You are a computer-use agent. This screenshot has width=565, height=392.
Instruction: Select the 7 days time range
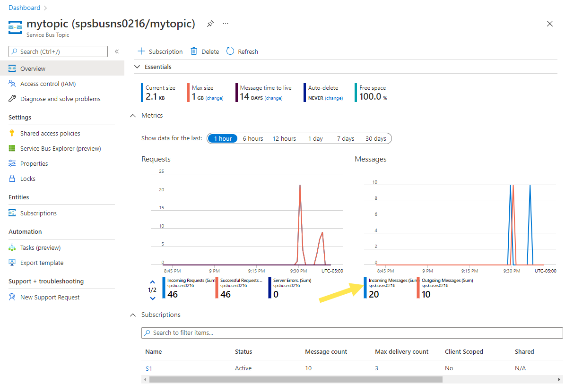click(345, 138)
